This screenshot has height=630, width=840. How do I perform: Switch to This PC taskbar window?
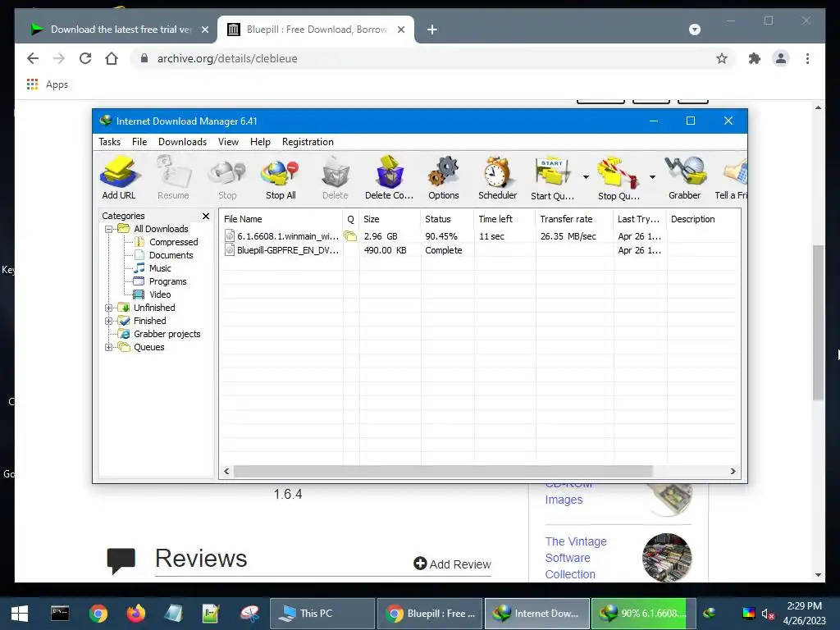pyautogui.click(x=322, y=614)
